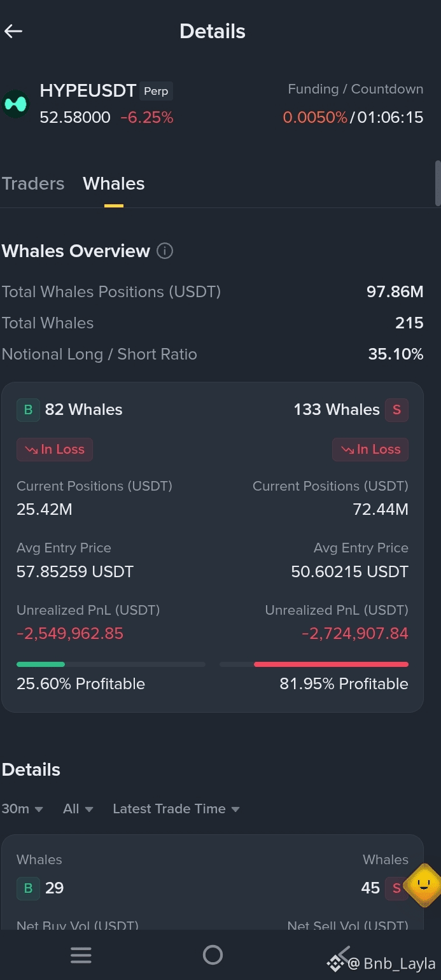This screenshot has width=441, height=980.
Task: Tap the green B badge beside 29
Action: coord(28,888)
